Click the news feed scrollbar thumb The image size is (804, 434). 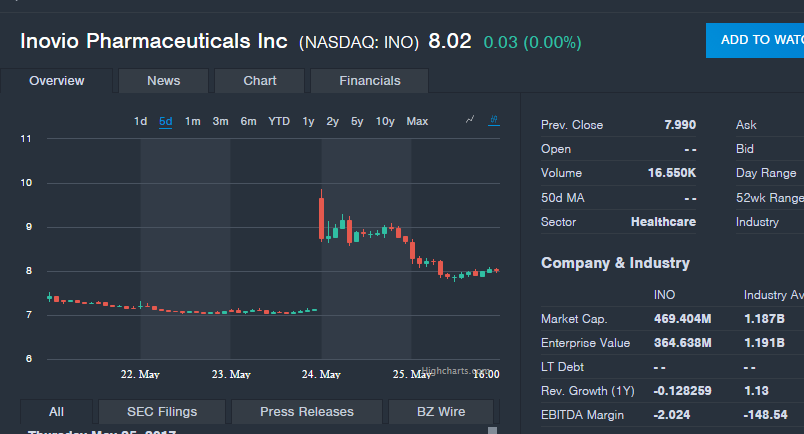[x=492, y=430]
